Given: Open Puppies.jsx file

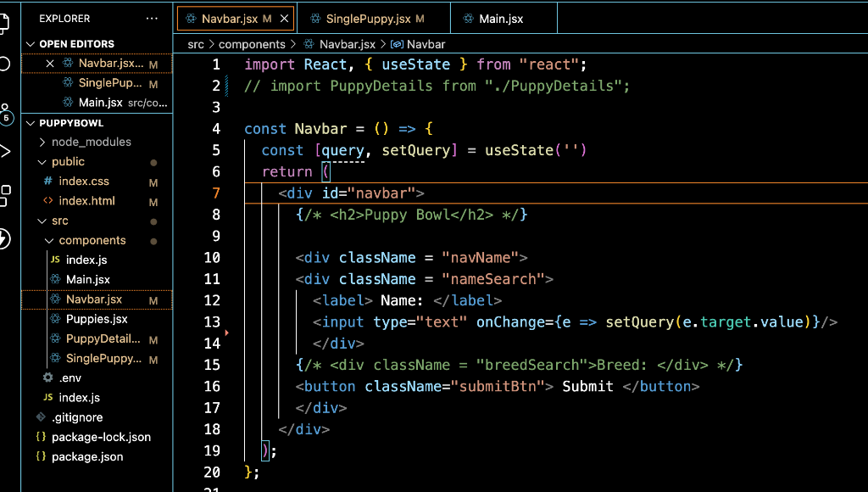Looking at the screenshot, I should (97, 319).
